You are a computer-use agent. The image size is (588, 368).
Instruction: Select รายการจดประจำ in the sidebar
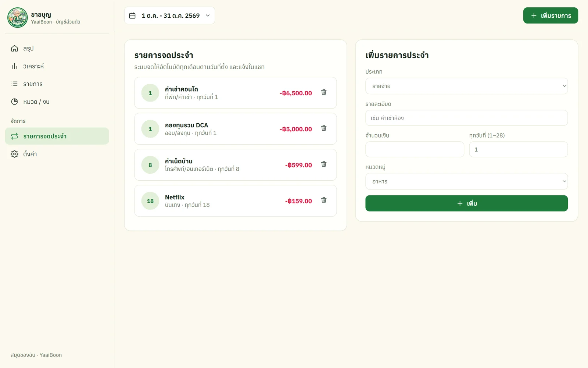57,136
